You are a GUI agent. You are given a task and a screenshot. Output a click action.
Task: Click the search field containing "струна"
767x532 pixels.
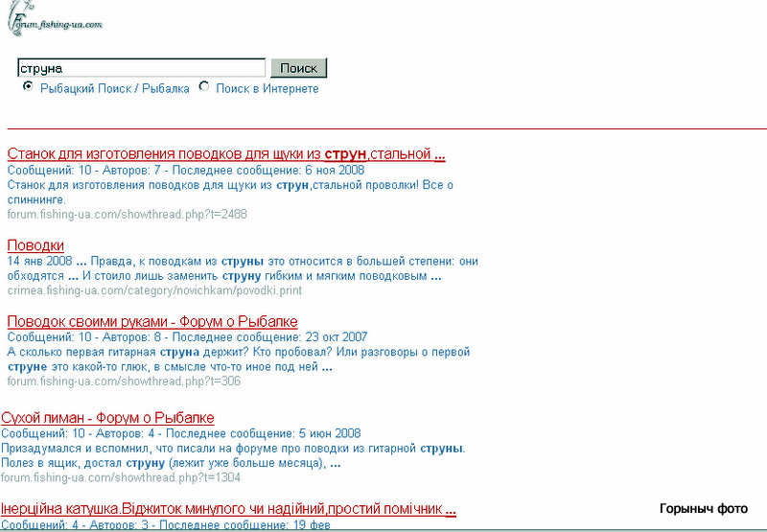pyautogui.click(x=141, y=68)
